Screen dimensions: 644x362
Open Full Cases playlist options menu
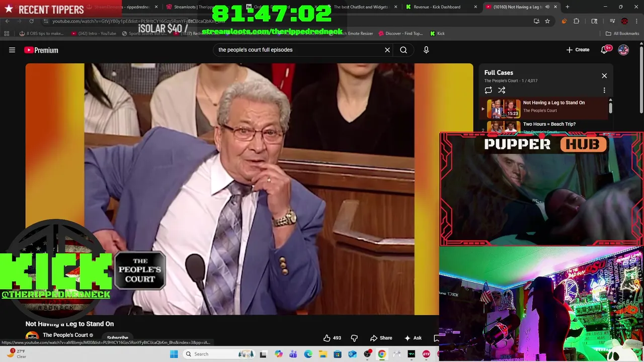(x=604, y=90)
